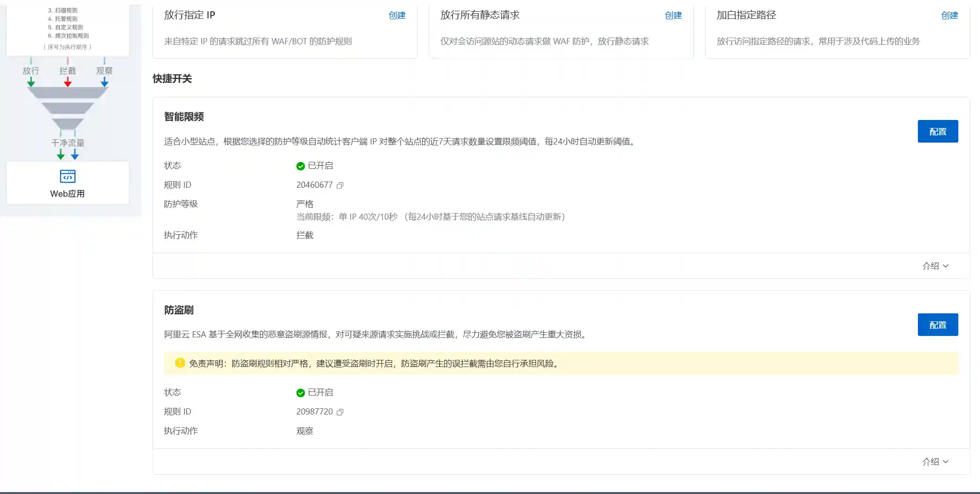Click the 智能限频 heading
This screenshot has height=494, width=980.
coord(184,117)
